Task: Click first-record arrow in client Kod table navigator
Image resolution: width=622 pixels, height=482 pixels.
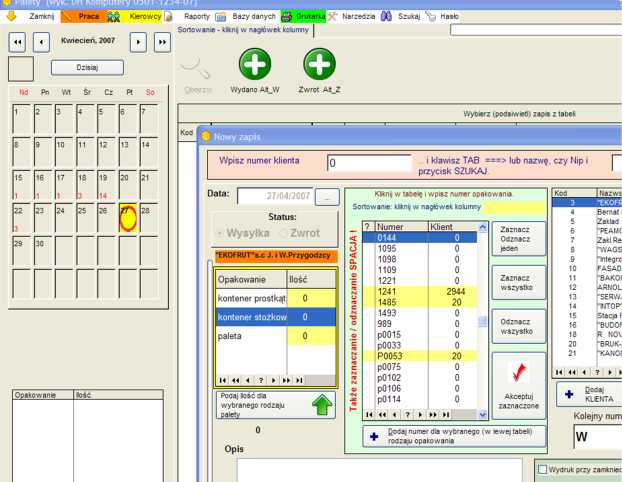Action: pos(559,372)
